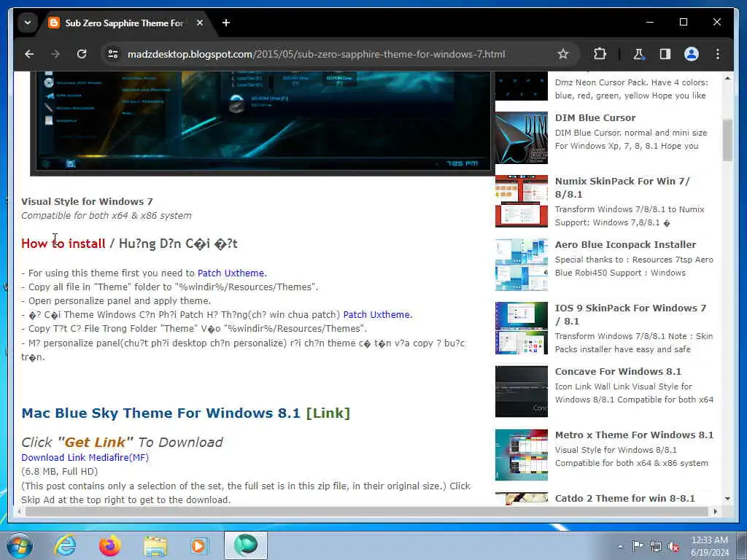Click the Metro x Theme thumbnail

[521, 454]
